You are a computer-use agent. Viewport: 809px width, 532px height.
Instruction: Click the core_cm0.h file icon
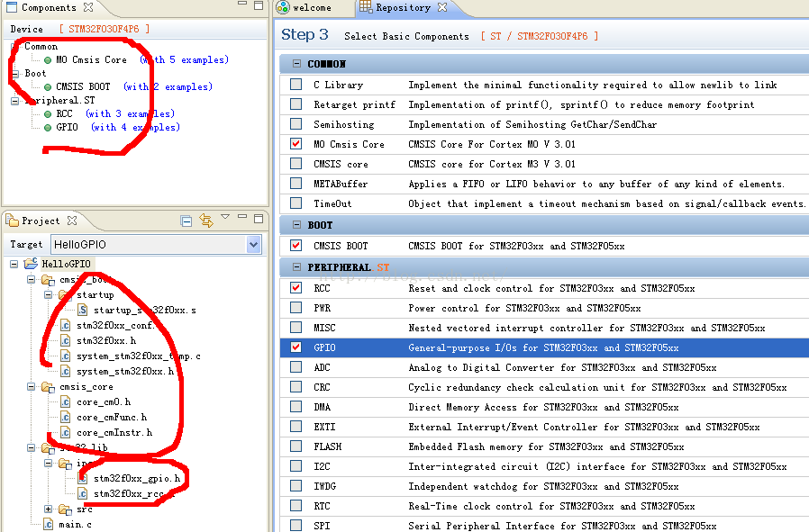click(x=66, y=401)
